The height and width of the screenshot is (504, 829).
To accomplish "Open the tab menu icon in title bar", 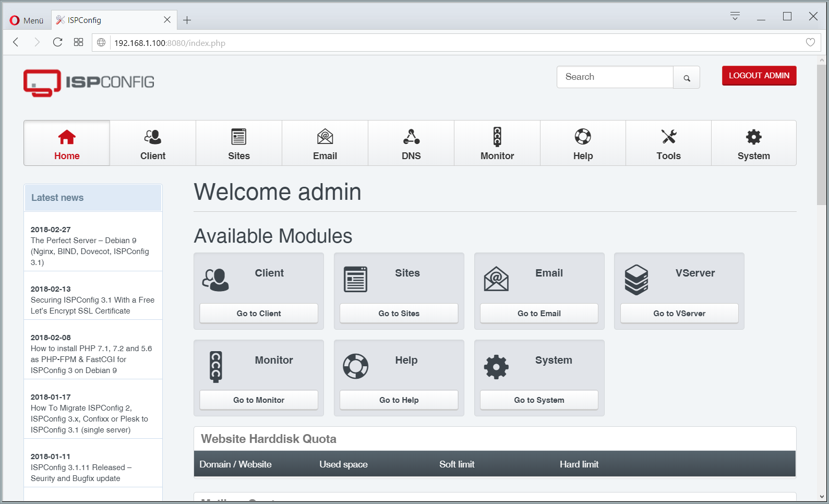I will (x=735, y=16).
